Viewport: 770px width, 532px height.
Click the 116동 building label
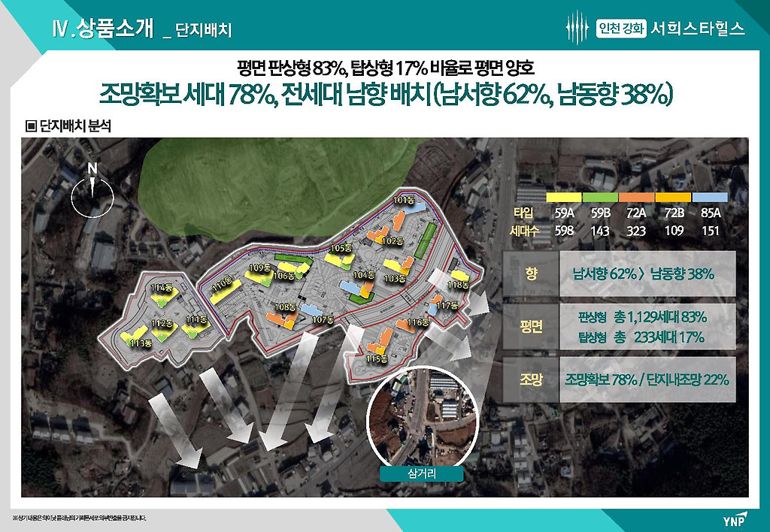[x=418, y=322]
